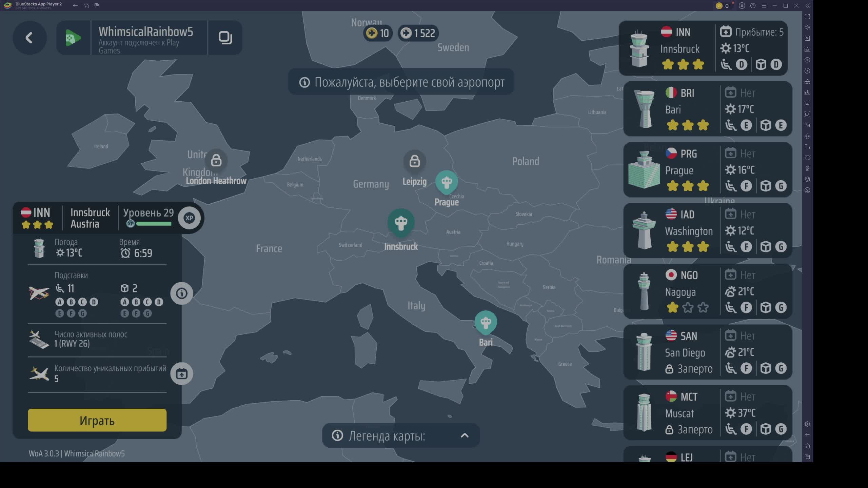Image resolution: width=868 pixels, height=488 pixels.
Task: Open BlueStacks settings gear in sidebar
Action: click(x=807, y=424)
